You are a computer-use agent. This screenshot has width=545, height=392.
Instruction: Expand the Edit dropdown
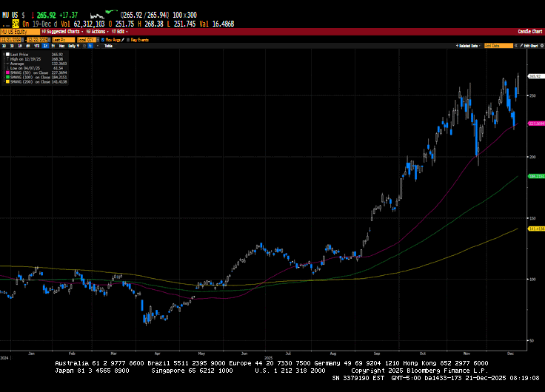(x=118, y=32)
